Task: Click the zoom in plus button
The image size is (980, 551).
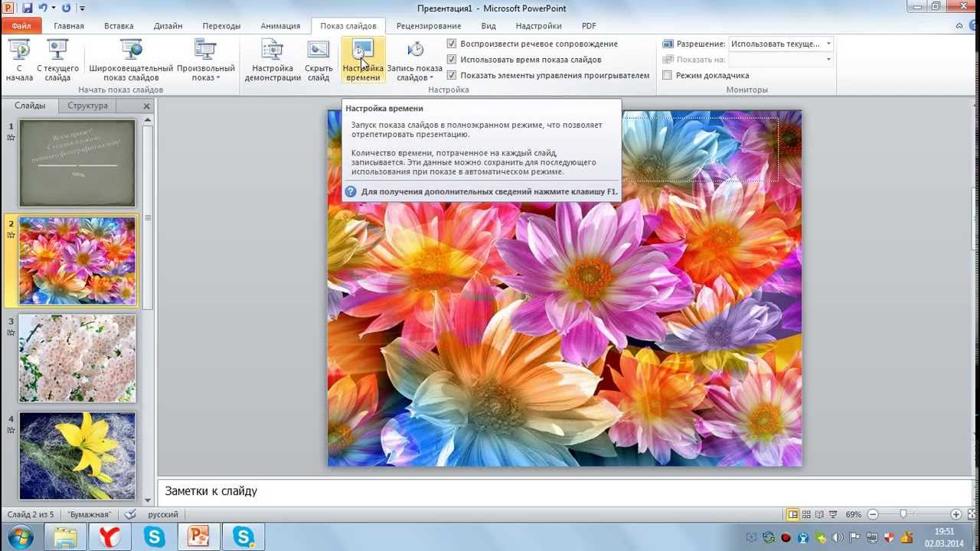Action: (x=955, y=515)
